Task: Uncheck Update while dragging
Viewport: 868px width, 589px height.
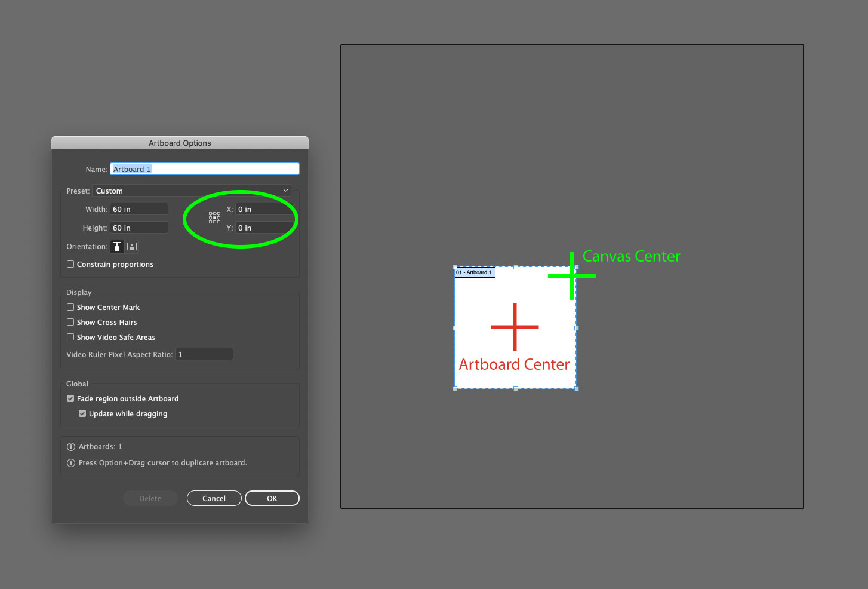Action: 82,413
